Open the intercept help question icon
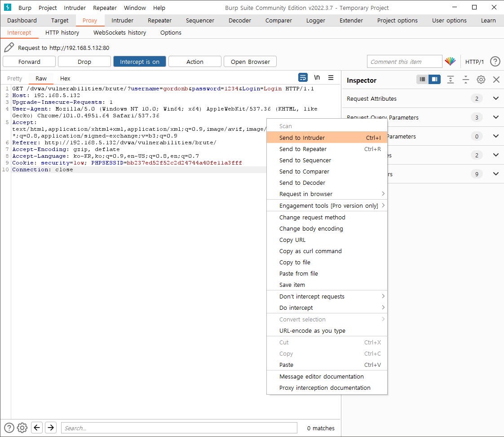This screenshot has width=504, height=437. [x=495, y=62]
